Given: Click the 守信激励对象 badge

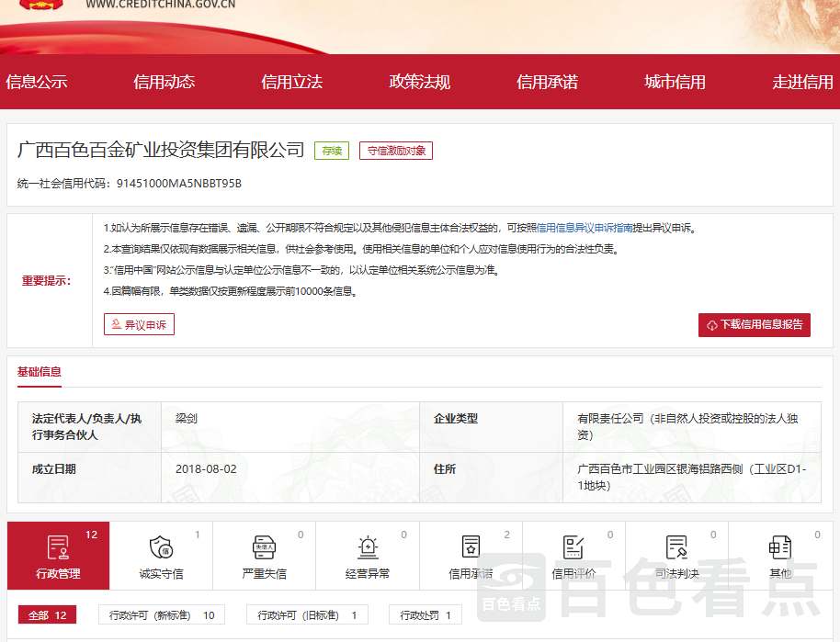Looking at the screenshot, I should (x=396, y=151).
